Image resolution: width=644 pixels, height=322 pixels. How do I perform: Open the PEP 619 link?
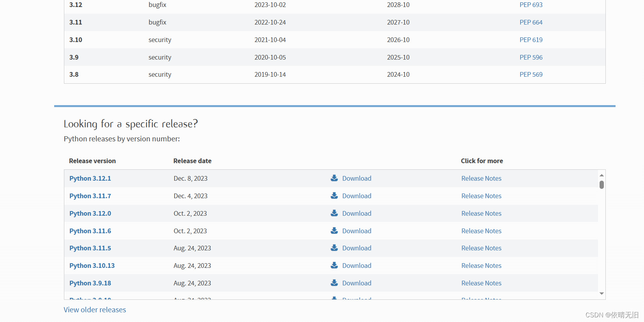pyautogui.click(x=531, y=40)
